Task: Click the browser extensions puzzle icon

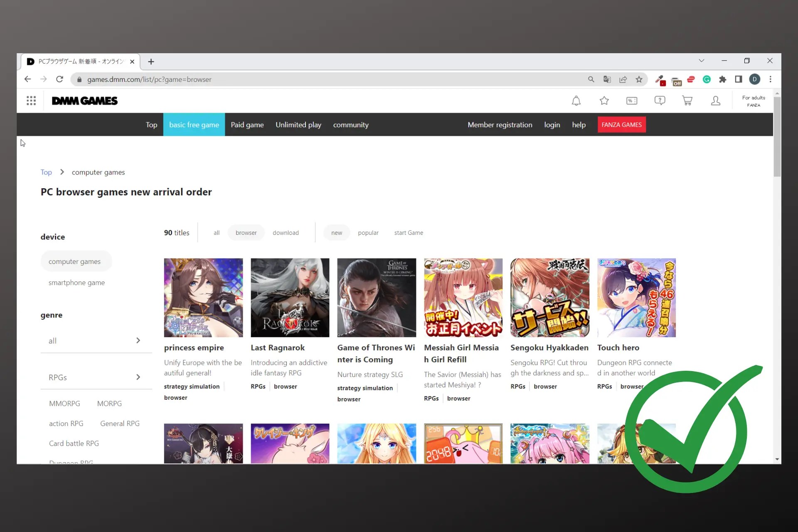Action: (x=722, y=79)
